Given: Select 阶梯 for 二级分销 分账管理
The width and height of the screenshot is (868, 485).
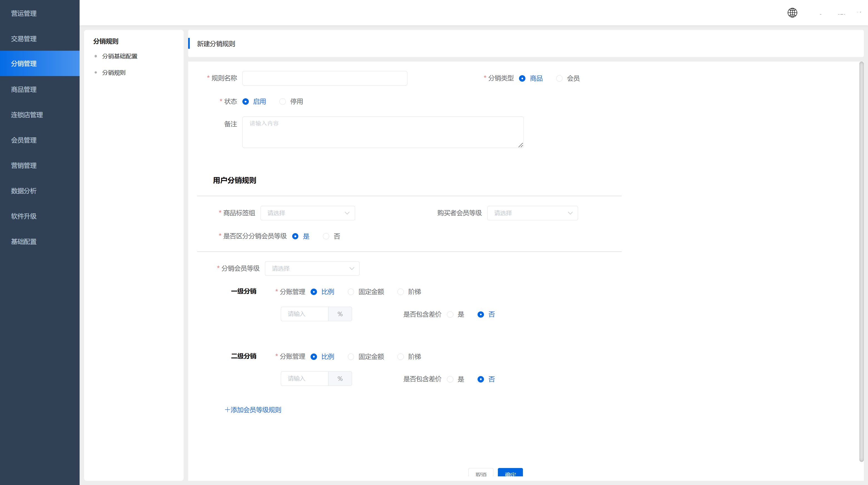Looking at the screenshot, I should click(x=400, y=357).
